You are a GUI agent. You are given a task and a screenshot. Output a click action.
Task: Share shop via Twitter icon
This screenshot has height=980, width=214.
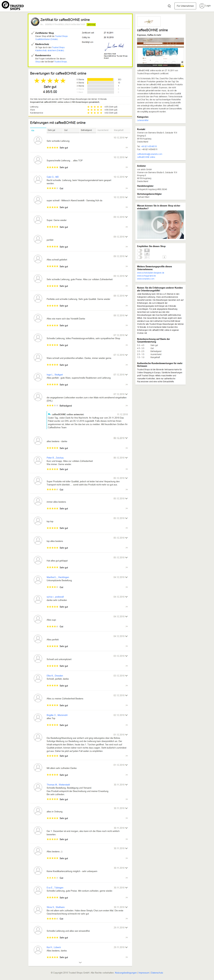click(147, 254)
